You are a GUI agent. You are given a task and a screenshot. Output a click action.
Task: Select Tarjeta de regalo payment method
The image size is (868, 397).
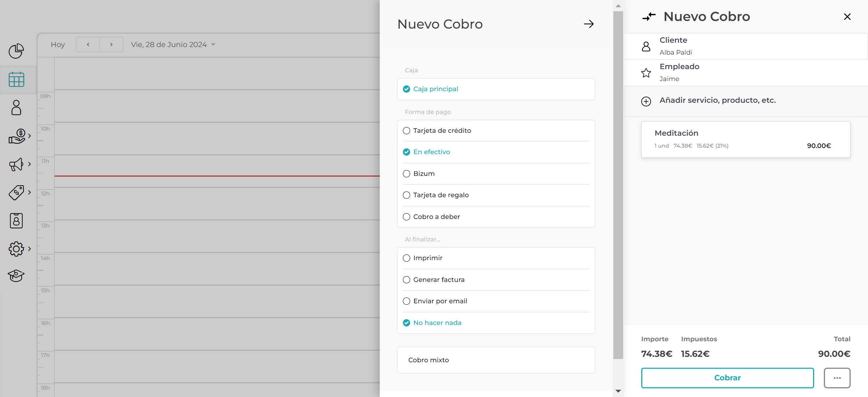click(x=496, y=195)
